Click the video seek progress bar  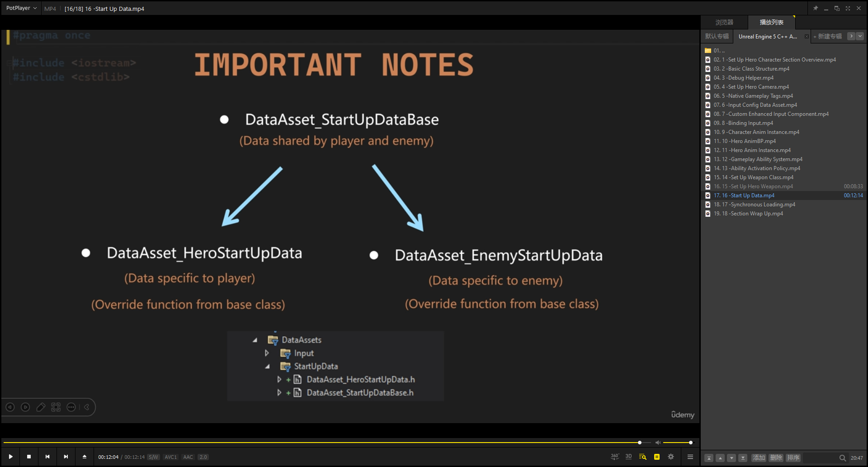327,442
